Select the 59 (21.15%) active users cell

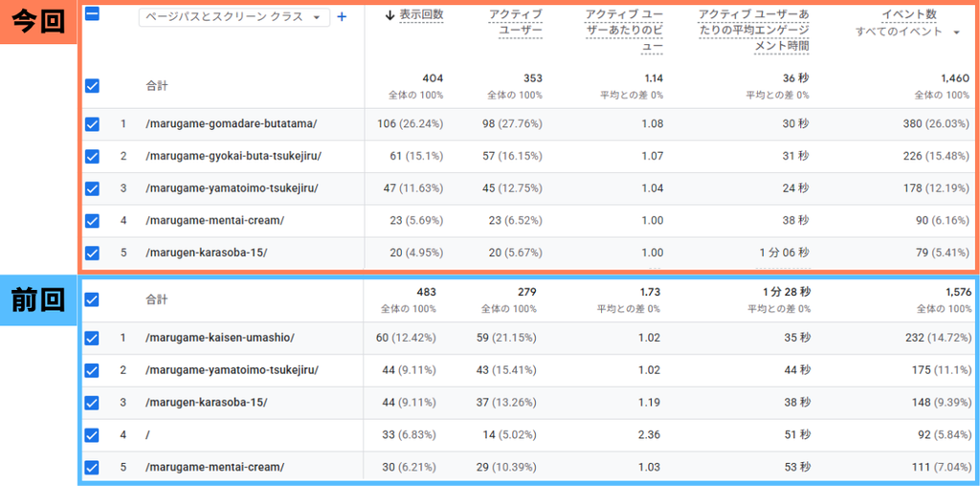(x=505, y=338)
